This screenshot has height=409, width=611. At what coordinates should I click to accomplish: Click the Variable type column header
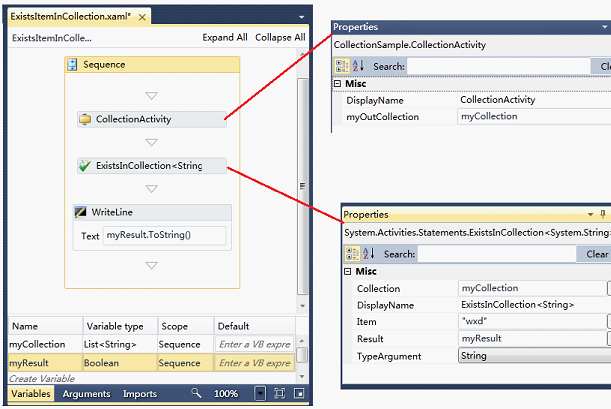[x=120, y=326]
